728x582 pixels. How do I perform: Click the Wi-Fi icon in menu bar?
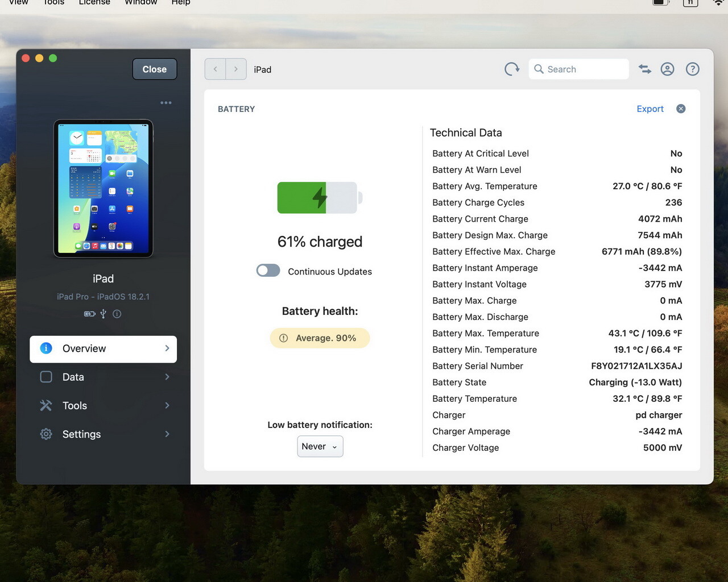click(x=719, y=2)
